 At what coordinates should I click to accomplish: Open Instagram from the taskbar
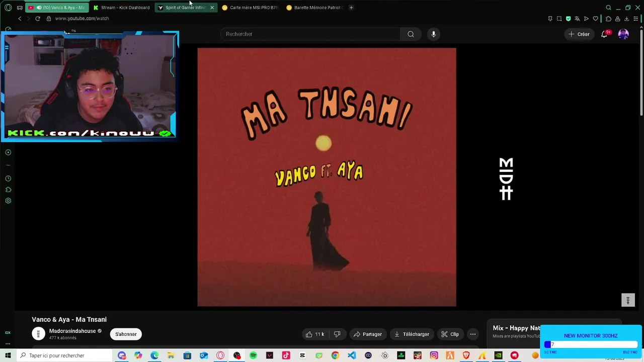(x=434, y=355)
